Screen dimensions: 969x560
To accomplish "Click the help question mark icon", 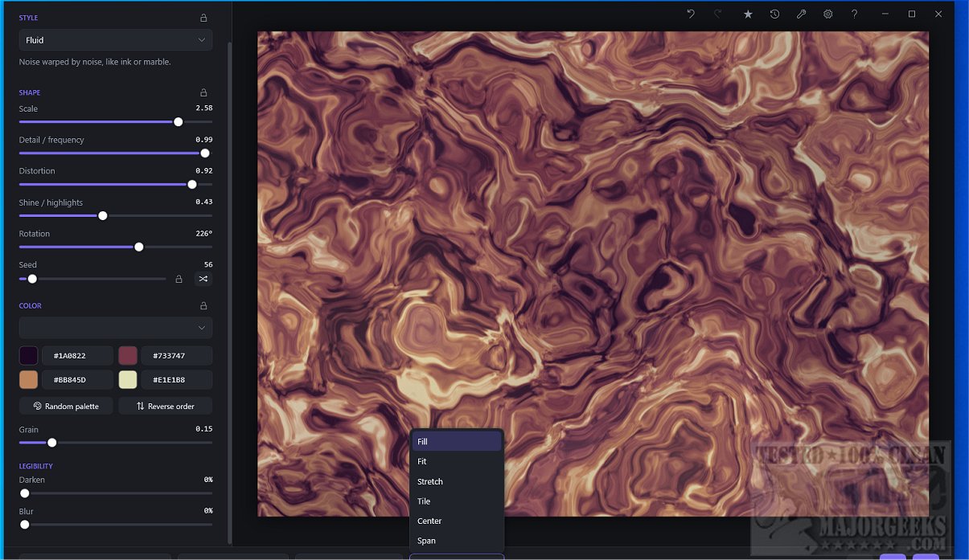I will pos(854,14).
